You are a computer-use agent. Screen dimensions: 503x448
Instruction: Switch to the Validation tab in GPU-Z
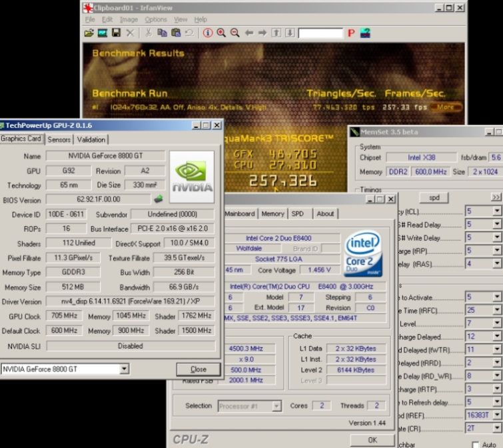(x=91, y=139)
